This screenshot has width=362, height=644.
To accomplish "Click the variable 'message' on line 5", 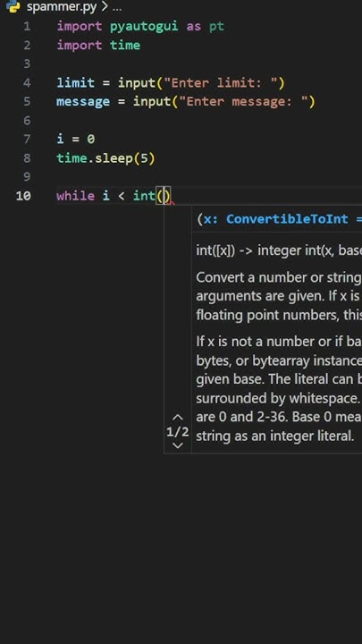I will pos(83,101).
